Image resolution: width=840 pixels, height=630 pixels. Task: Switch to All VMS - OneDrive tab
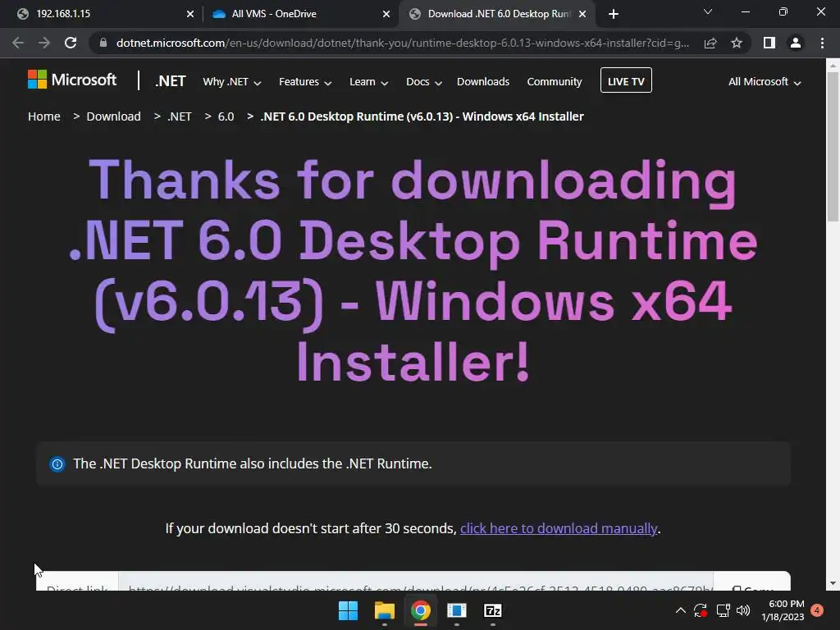pyautogui.click(x=300, y=14)
